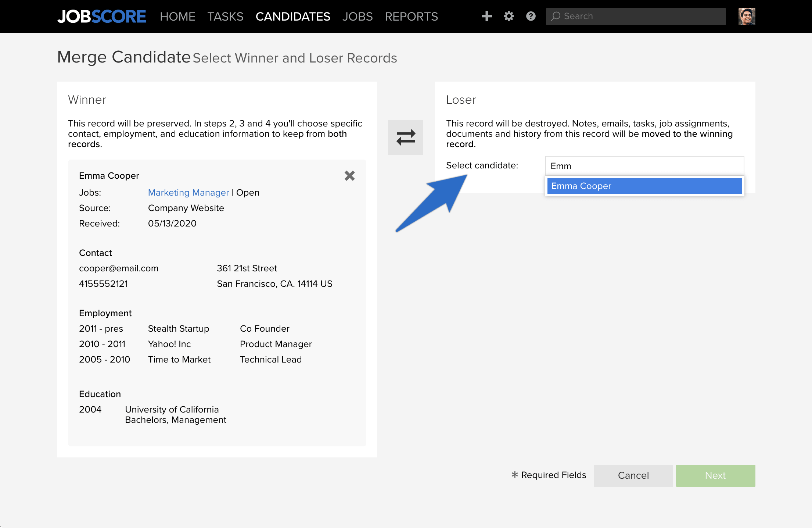Click the 361 21st Street address

(247, 268)
